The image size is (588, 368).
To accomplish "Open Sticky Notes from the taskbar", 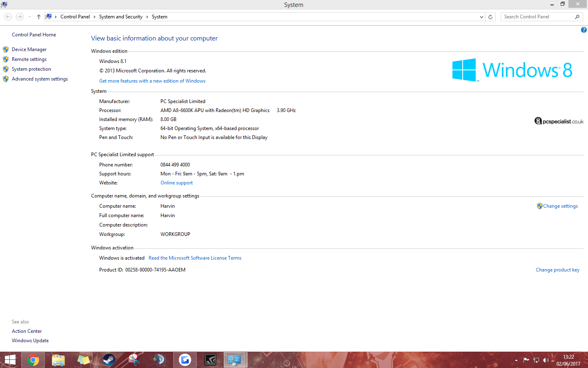I will [x=84, y=360].
